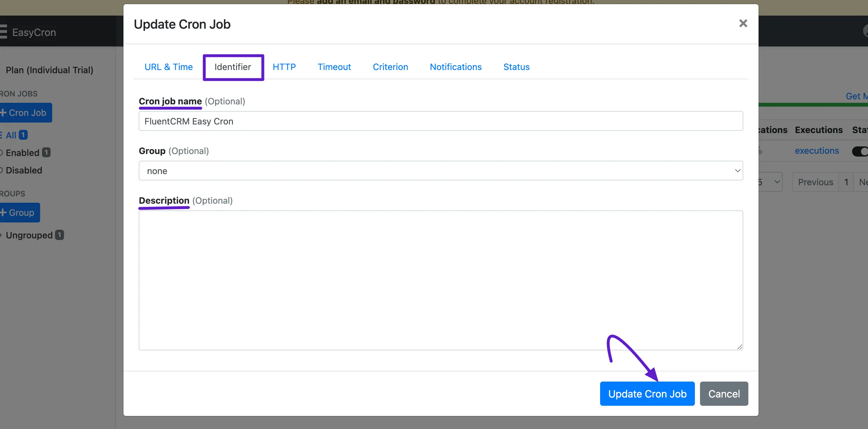
Task: Go to Previous page in pagination
Action: 815,182
